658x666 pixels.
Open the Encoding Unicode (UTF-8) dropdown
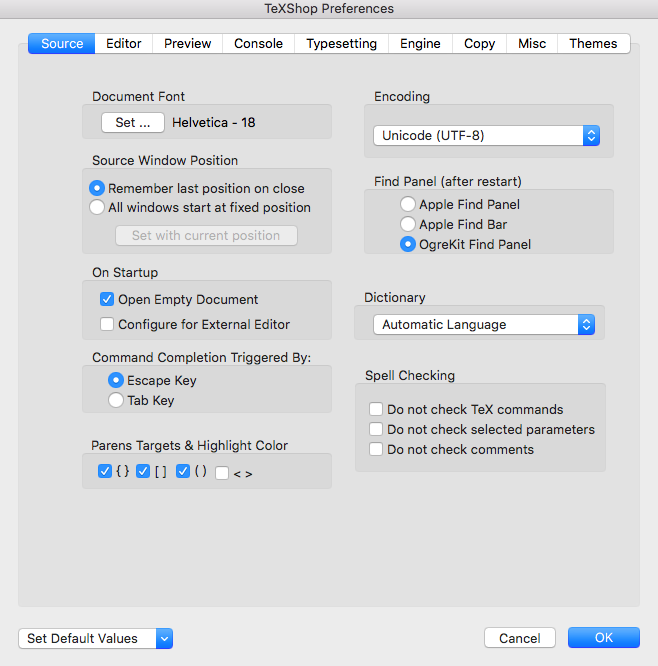pyautogui.click(x=486, y=135)
